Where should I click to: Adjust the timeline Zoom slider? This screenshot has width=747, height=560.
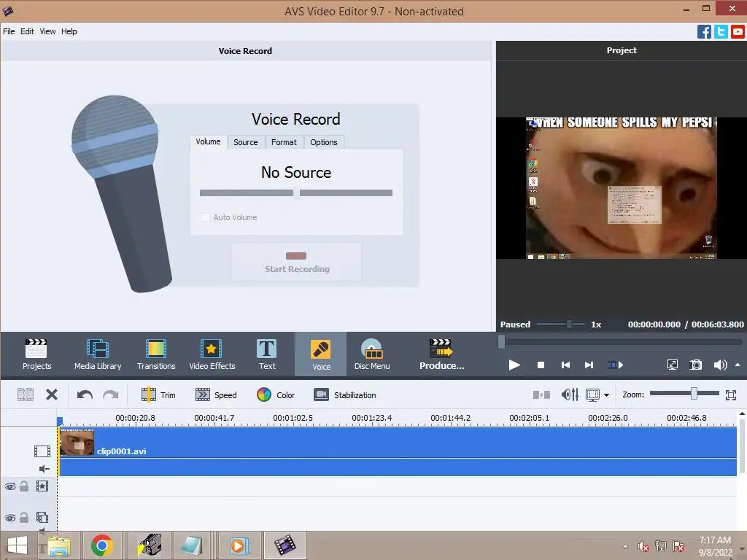point(694,393)
